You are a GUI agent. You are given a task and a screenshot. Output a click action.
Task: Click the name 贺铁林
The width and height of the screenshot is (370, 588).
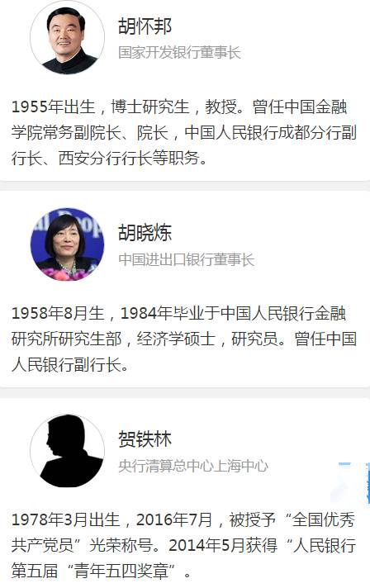[x=145, y=439]
